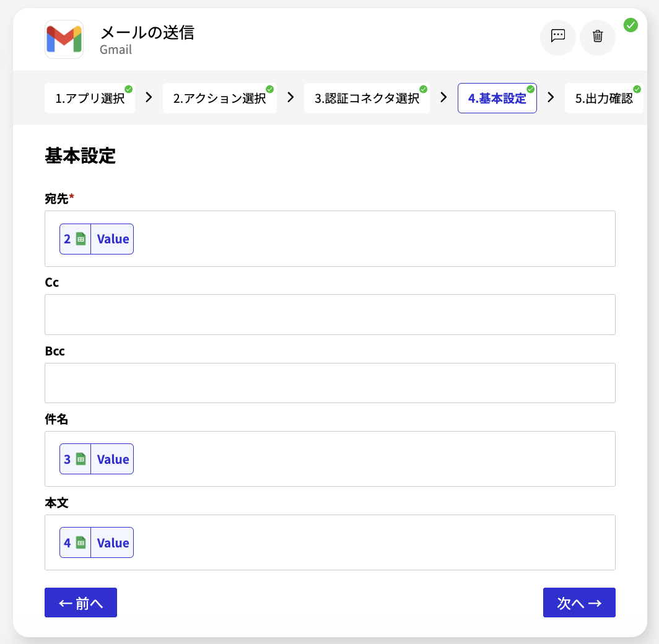
Task: Click the chevron after アプリ選択 step
Action: coord(149,97)
